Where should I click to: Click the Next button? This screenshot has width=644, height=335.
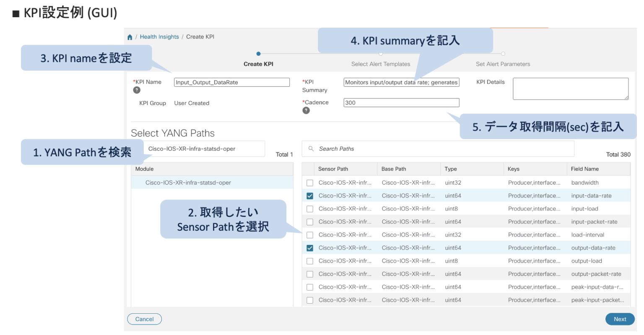(620, 319)
